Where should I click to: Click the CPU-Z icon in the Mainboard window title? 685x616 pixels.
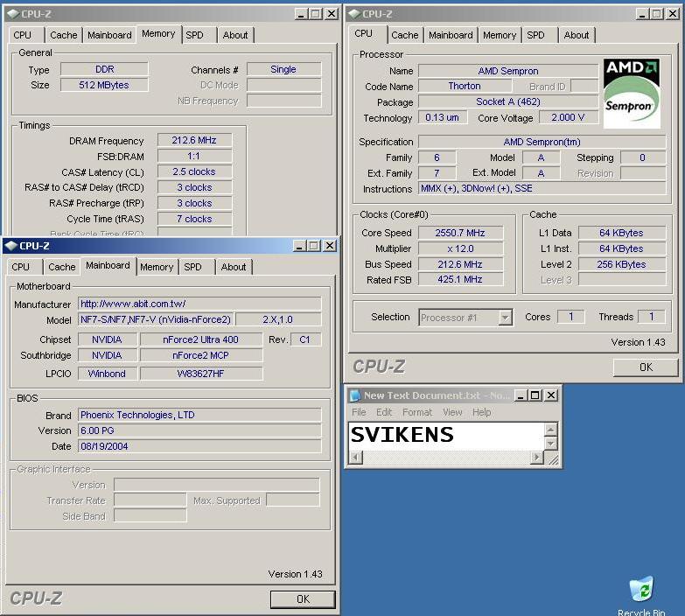pos(10,246)
